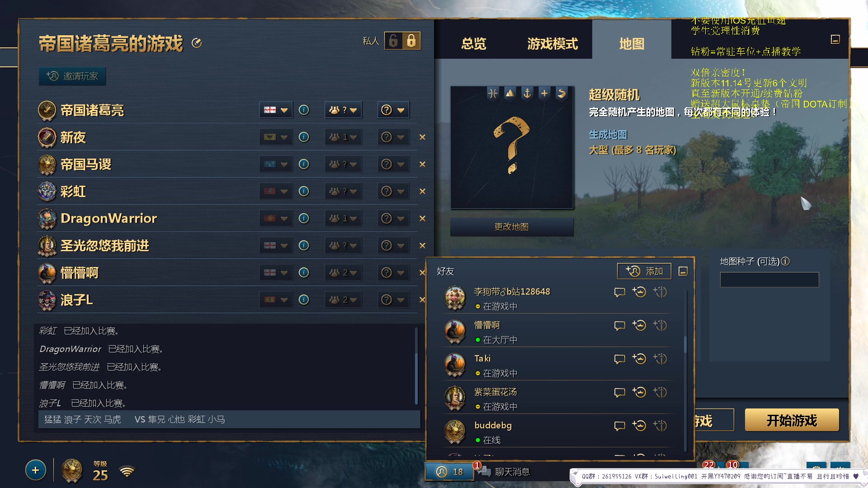Open the friends list counter showing 18
Image resolution: width=868 pixels, height=488 pixels.
[x=449, y=472]
